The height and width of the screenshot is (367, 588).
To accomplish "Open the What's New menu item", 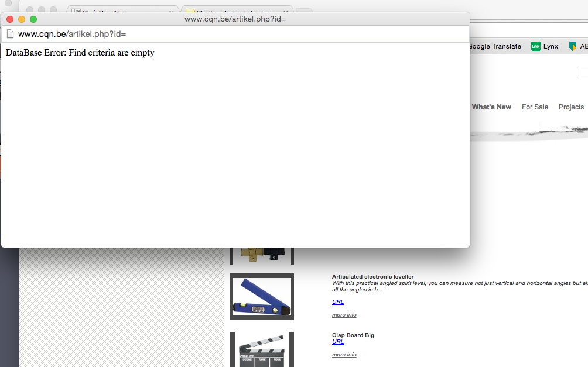I will coord(491,107).
